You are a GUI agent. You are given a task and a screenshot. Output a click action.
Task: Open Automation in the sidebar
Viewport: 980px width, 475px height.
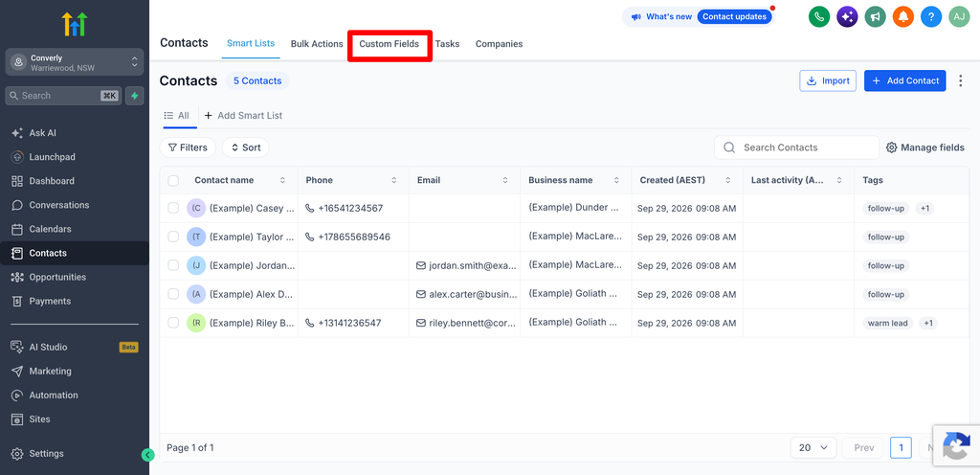(44, 395)
